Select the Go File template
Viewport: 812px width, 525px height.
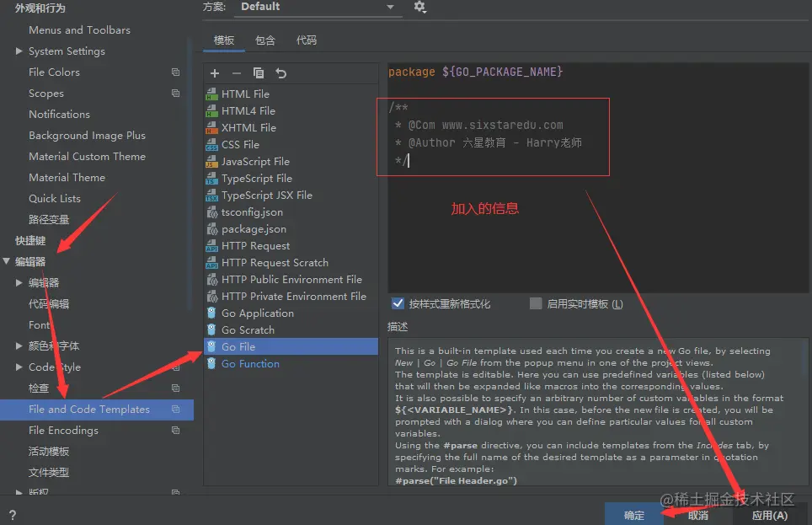pos(291,346)
